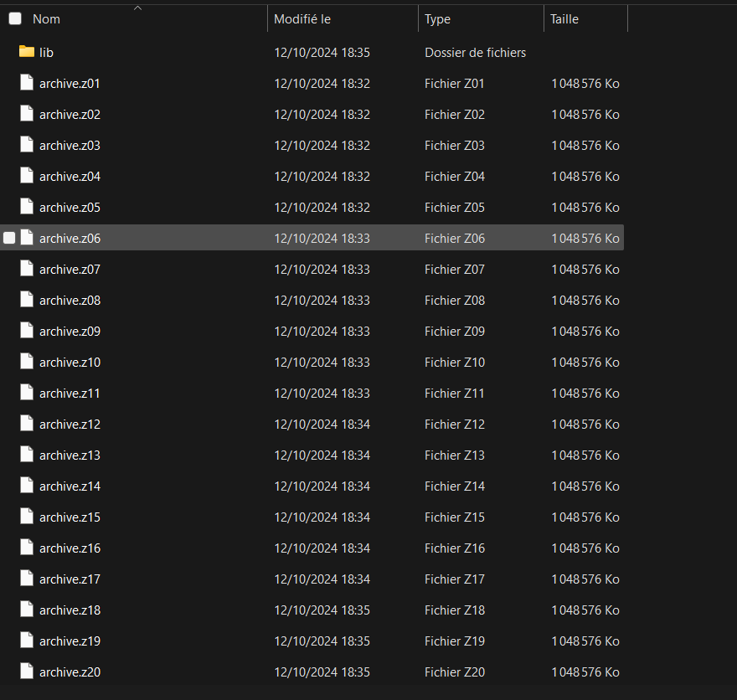Click the archive.z15 file icon

click(27, 517)
